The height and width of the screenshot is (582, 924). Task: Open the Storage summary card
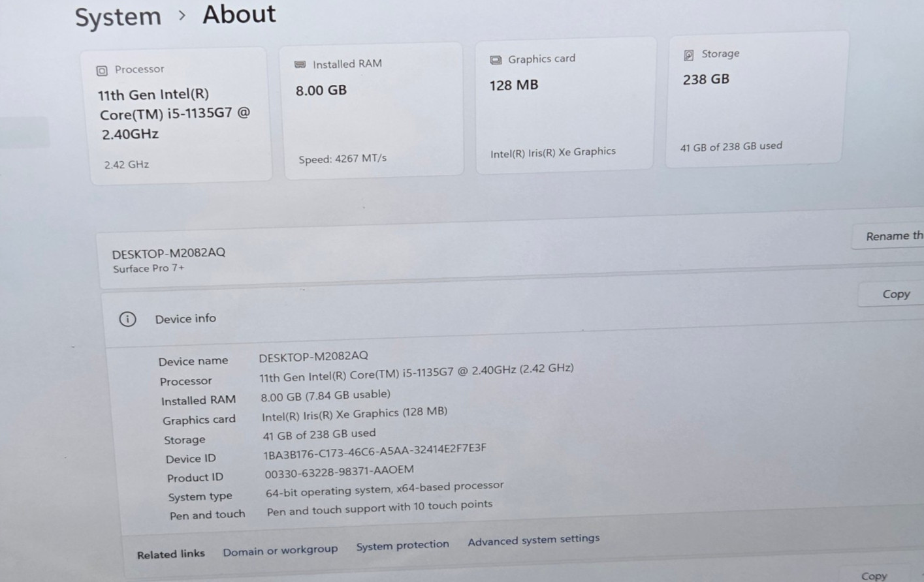coord(757,99)
